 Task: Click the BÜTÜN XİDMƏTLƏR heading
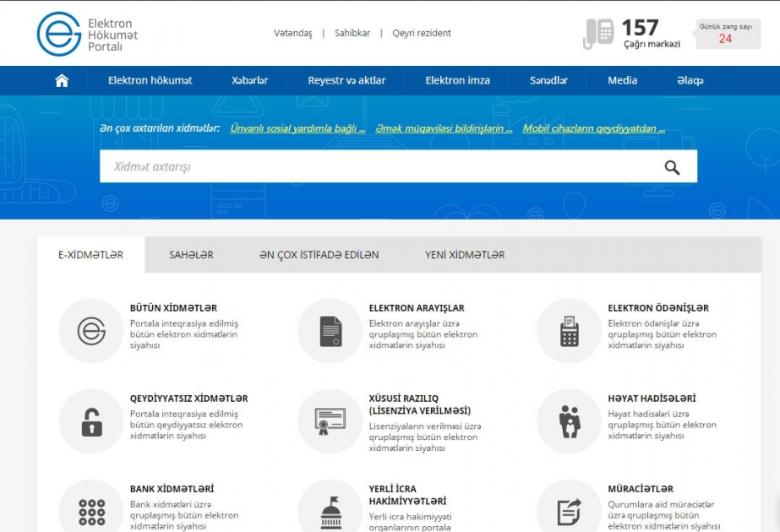(x=173, y=308)
